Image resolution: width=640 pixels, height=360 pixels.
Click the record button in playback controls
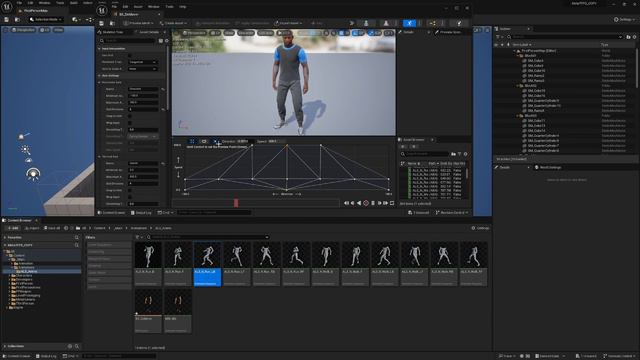point(366,203)
